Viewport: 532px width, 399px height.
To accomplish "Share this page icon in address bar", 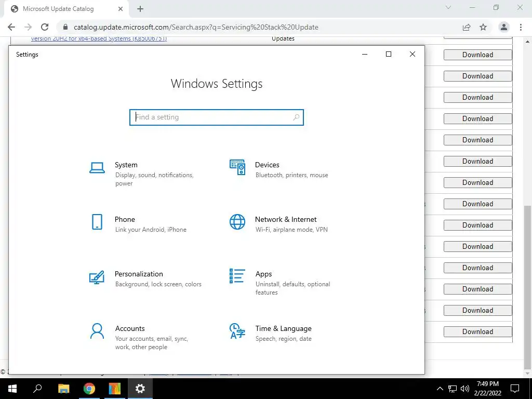I will [x=467, y=27].
